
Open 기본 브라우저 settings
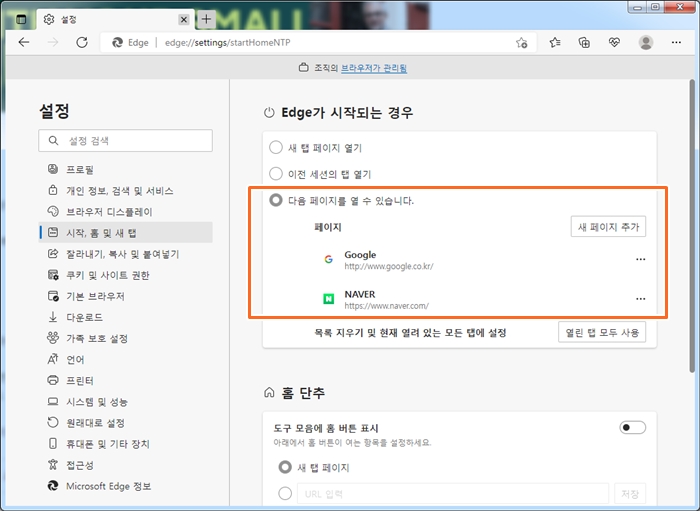tap(125, 296)
